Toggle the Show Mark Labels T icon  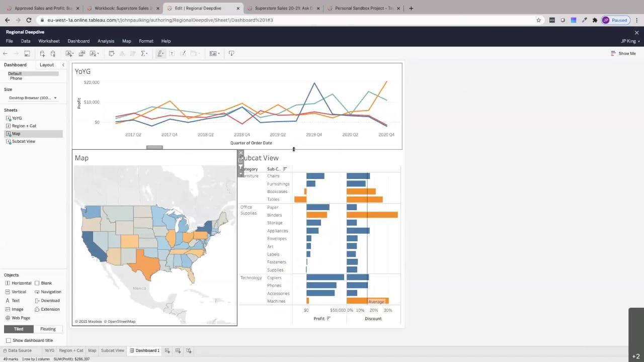tap(172, 53)
